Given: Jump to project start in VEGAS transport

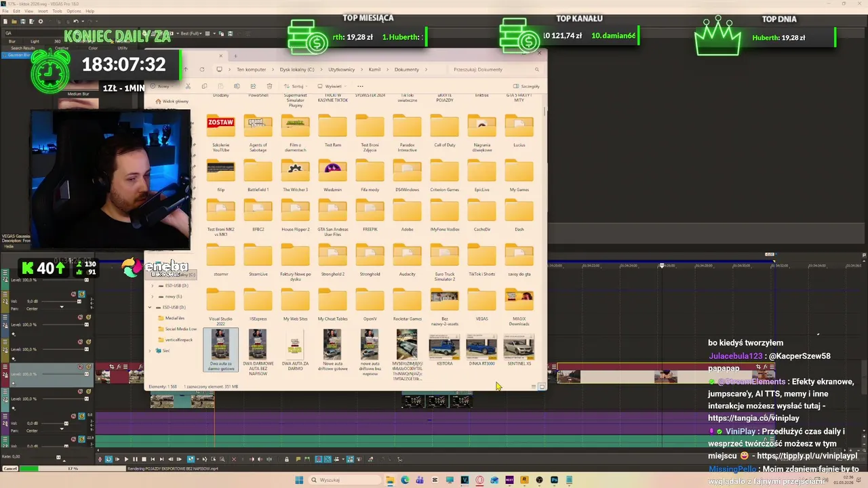Looking at the screenshot, I should coord(153,460).
